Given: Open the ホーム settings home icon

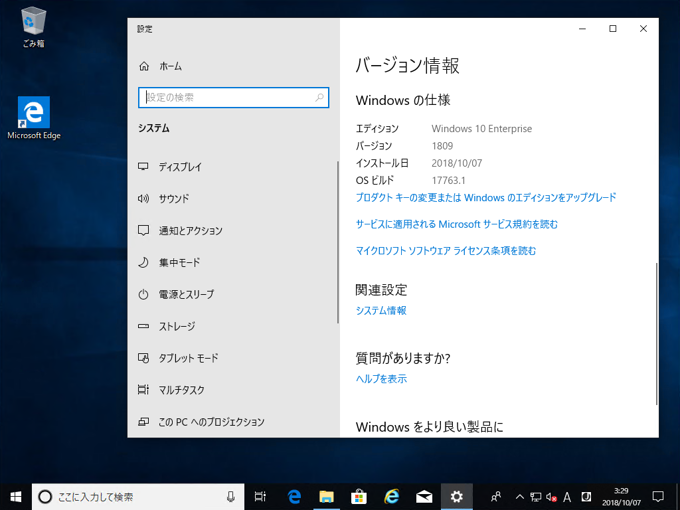Looking at the screenshot, I should click(144, 66).
